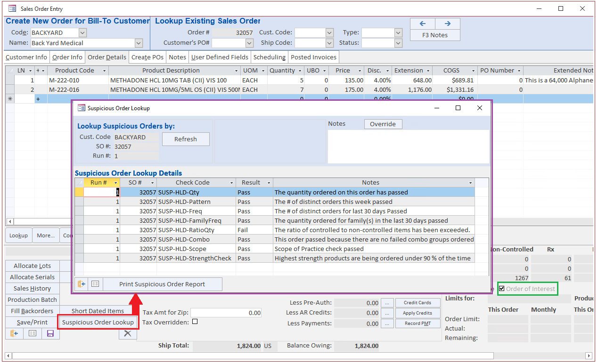Click the X delete icon below Suspicious Order Lookup
This screenshot has height=364, width=598.
pyautogui.click(x=127, y=333)
